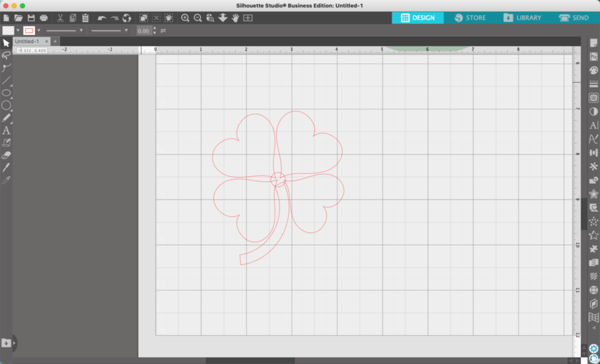Open the Rhinestones panel
This screenshot has height=364, width=600.
click(594, 221)
